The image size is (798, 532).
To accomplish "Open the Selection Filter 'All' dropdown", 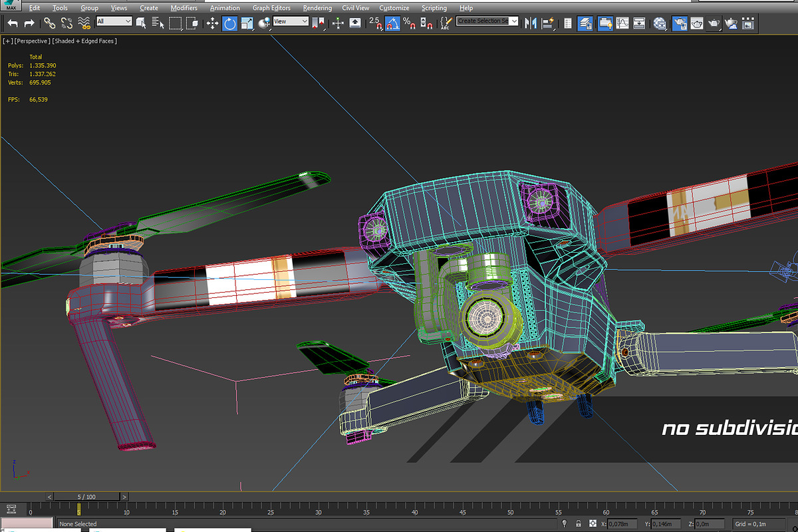I will coord(114,21).
